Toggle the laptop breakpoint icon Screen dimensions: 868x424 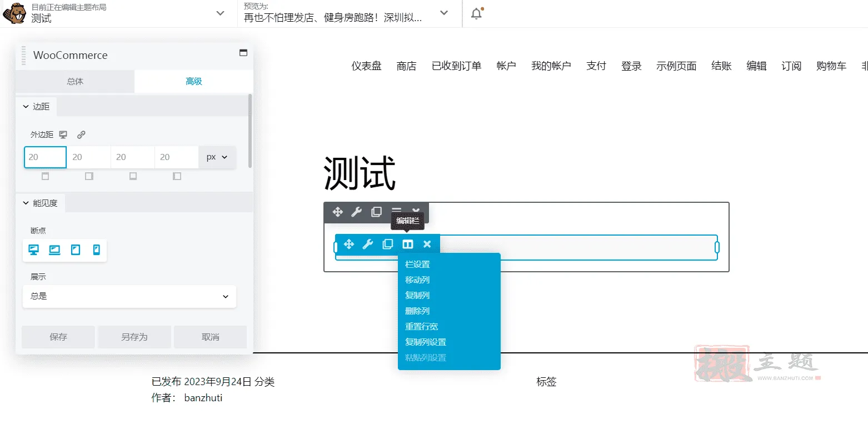[x=54, y=250]
